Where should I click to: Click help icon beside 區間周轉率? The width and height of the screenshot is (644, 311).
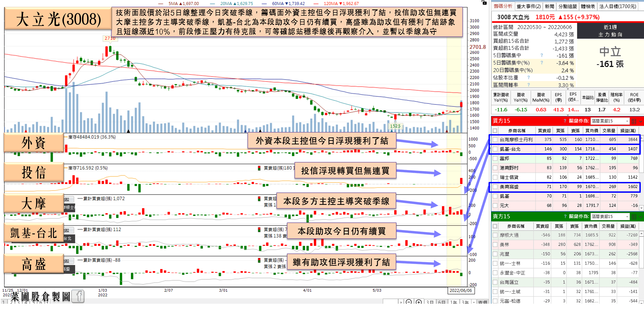tap(528, 85)
